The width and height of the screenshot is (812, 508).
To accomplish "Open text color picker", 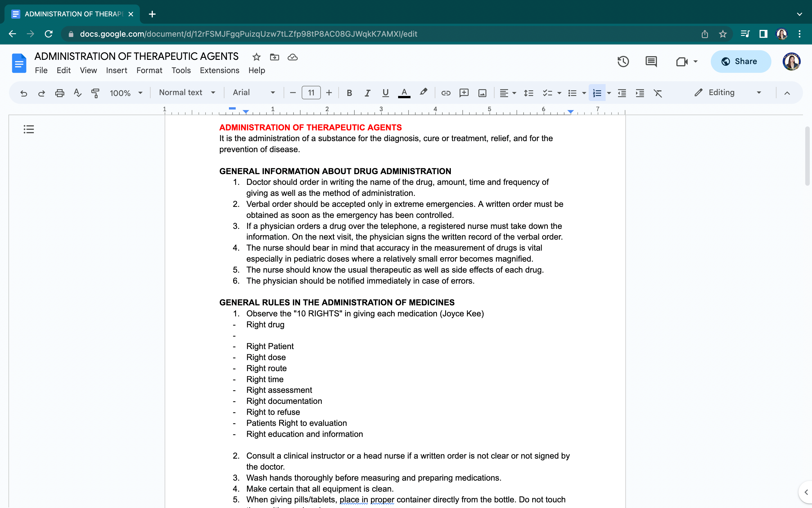I will click(404, 93).
